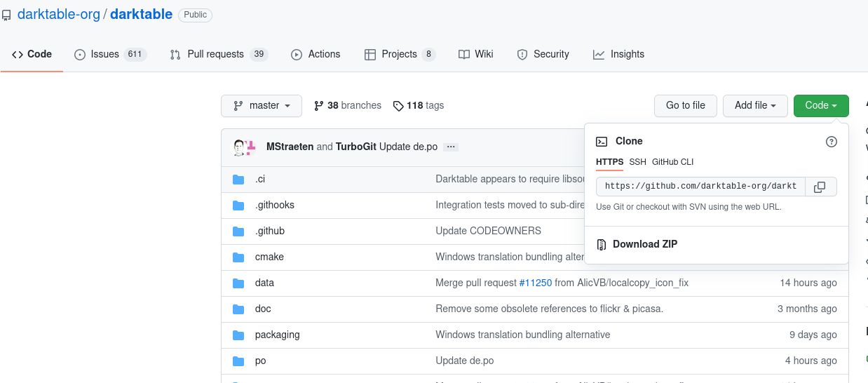868x383 pixels.
Task: Click the MStraeten avatar image
Action: [x=239, y=147]
